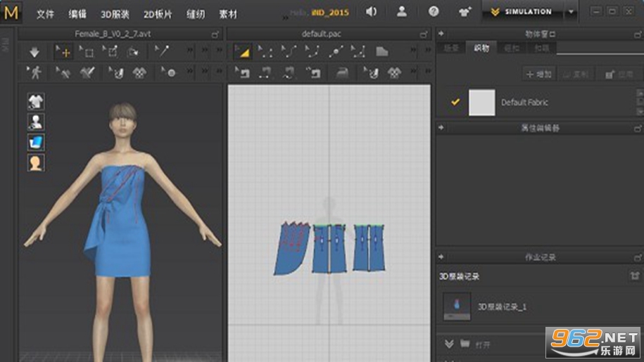The image size is (644, 362).
Task: Click the fabric list scroll-down arrow
Action: (640, 111)
